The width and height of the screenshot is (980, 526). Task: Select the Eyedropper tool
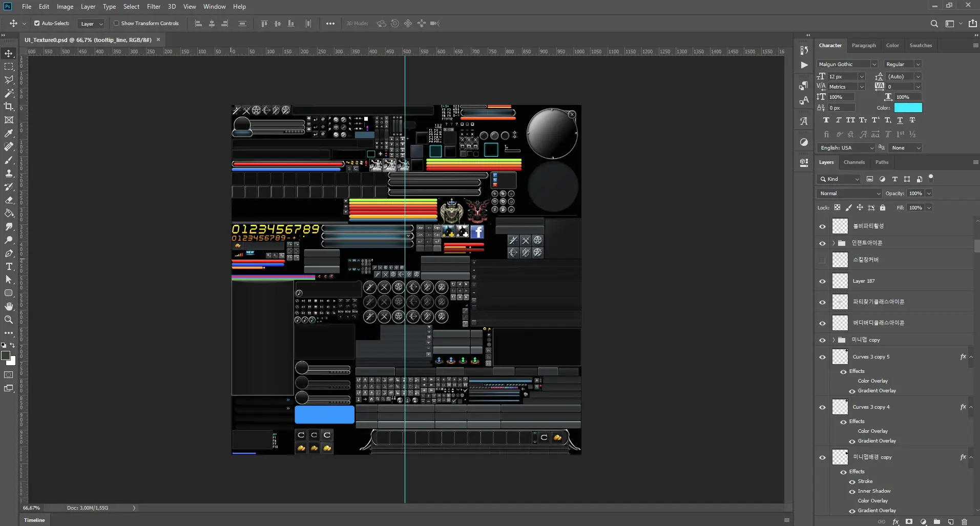click(9, 133)
